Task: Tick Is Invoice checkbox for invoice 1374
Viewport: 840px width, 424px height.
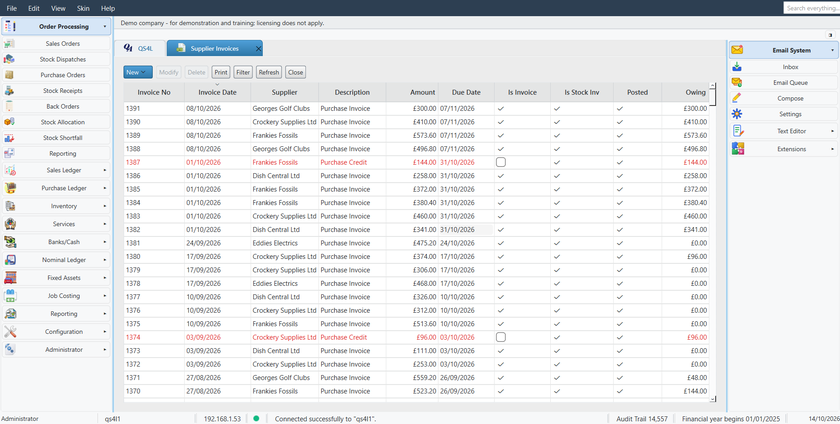Action: coord(500,337)
